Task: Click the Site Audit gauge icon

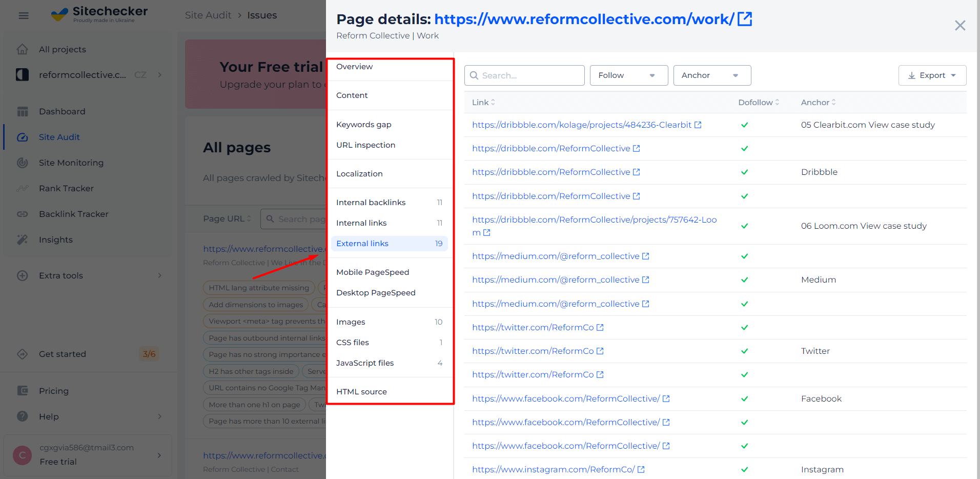Action: [x=23, y=137]
